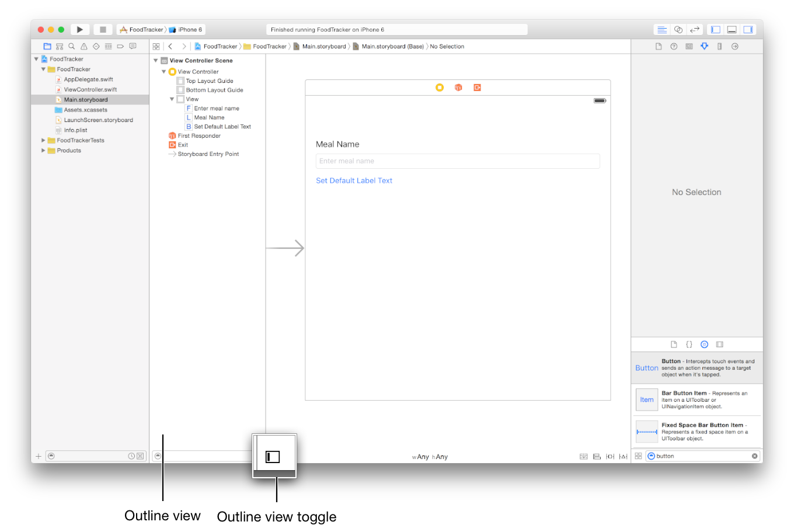Click the Enter meal name text field

[x=458, y=161]
